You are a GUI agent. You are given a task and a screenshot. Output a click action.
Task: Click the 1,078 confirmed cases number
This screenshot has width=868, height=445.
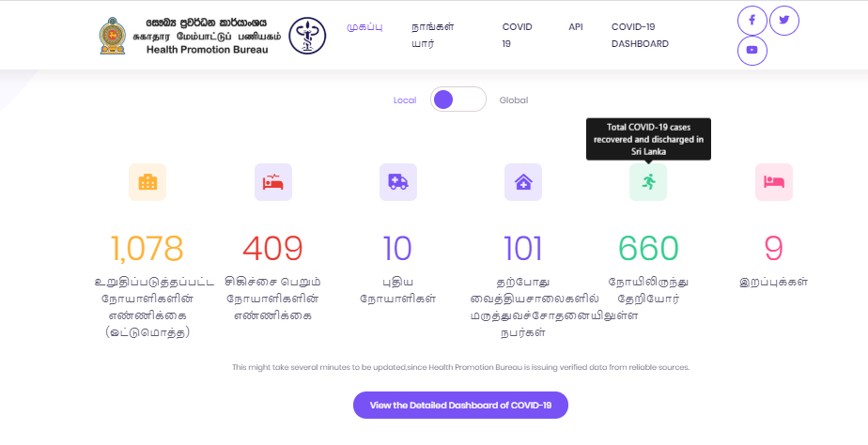point(147,249)
